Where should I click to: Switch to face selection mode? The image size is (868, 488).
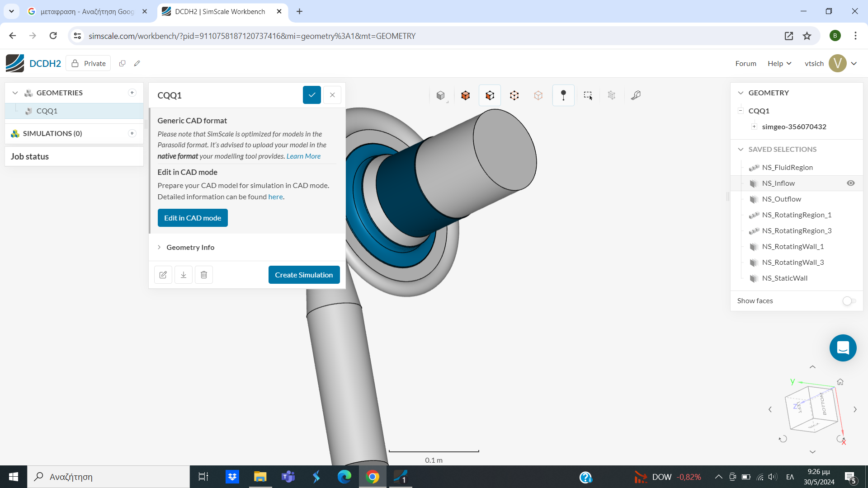point(490,95)
